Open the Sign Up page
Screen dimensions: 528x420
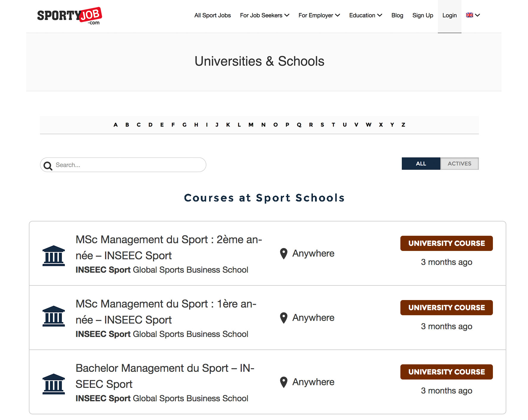[x=423, y=15]
